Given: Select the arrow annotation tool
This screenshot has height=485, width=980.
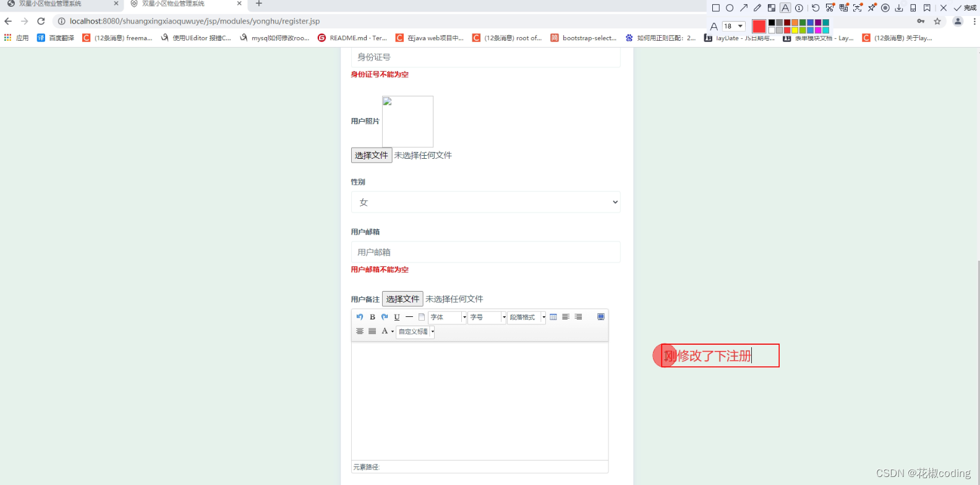Looking at the screenshot, I should [744, 8].
